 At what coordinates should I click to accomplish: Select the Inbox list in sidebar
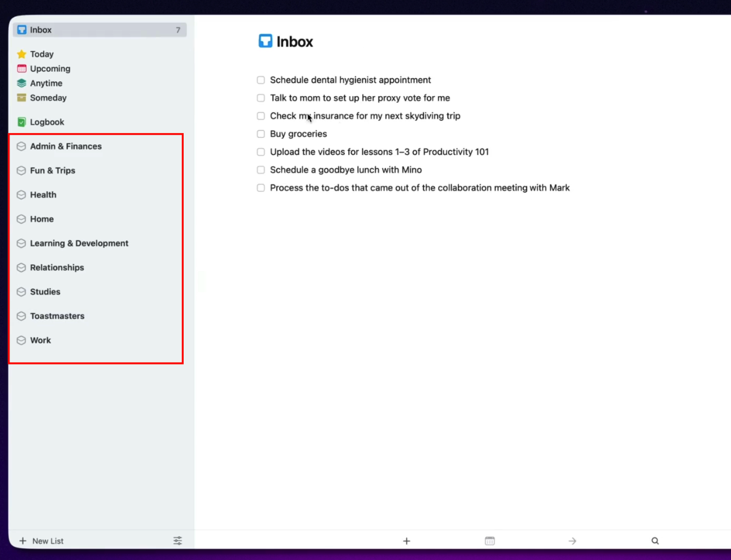100,30
